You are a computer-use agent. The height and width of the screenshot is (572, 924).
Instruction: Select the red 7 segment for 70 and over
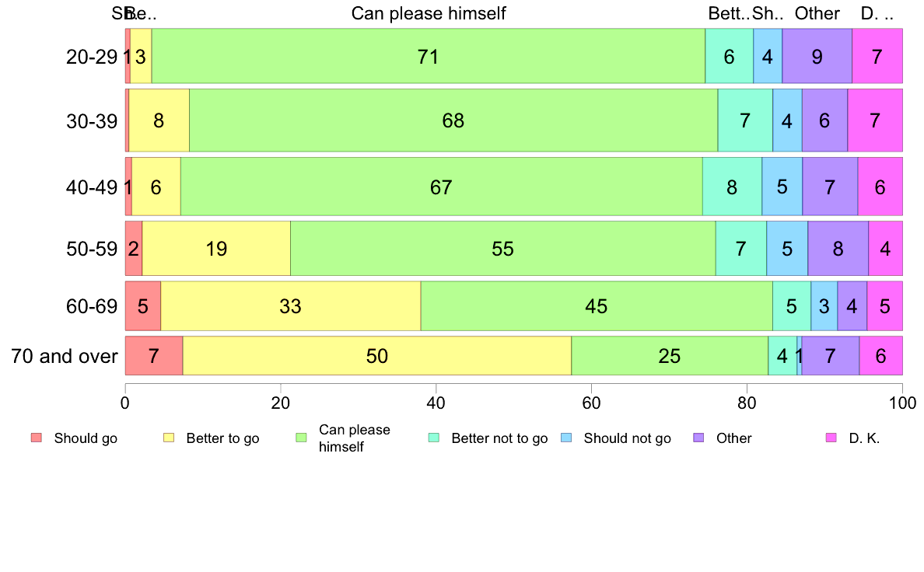pos(154,356)
